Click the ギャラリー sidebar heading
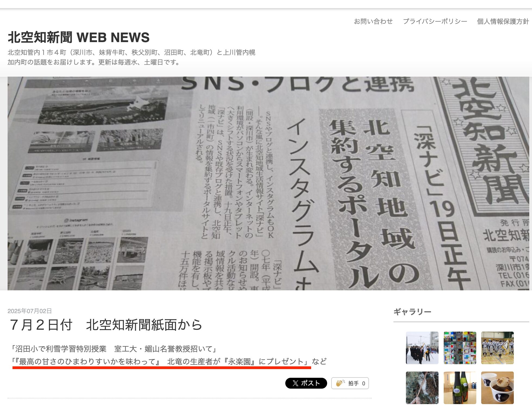The height and width of the screenshot is (409, 532). point(412,312)
